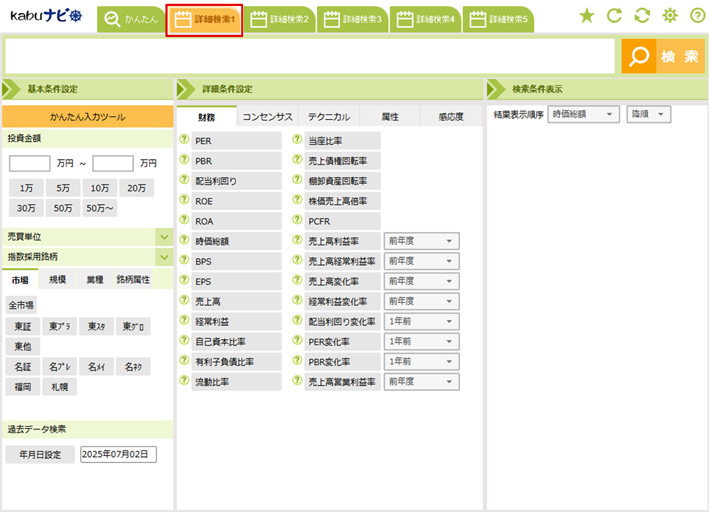Screen dimensions: 709x512
Task: Select the 全市場 market toggle
Action: [x=22, y=305]
